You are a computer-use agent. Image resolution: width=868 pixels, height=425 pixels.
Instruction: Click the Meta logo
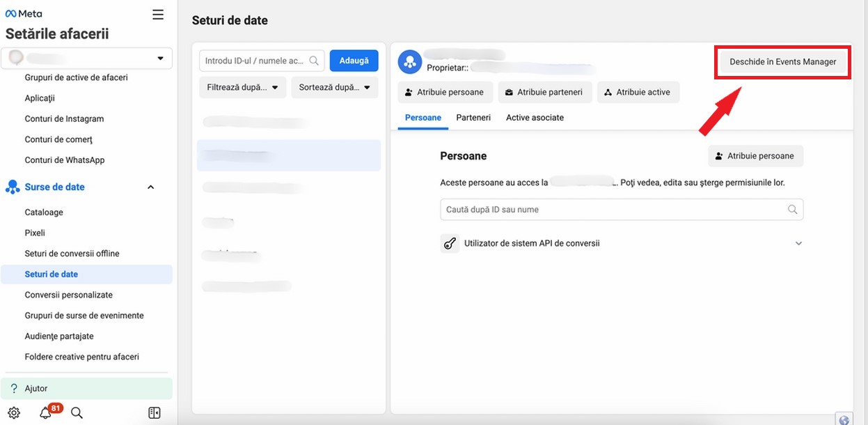pos(24,14)
